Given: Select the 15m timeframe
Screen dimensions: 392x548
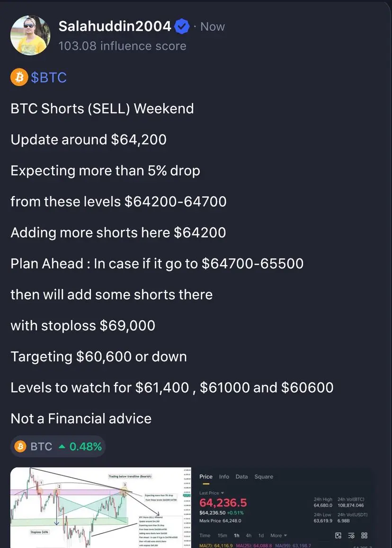Looking at the screenshot, I should pyautogui.click(x=222, y=535).
